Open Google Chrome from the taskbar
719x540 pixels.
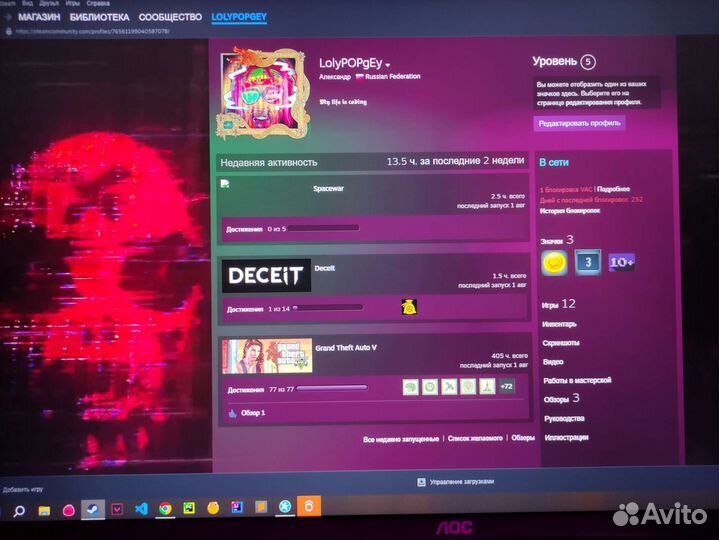[x=165, y=508]
